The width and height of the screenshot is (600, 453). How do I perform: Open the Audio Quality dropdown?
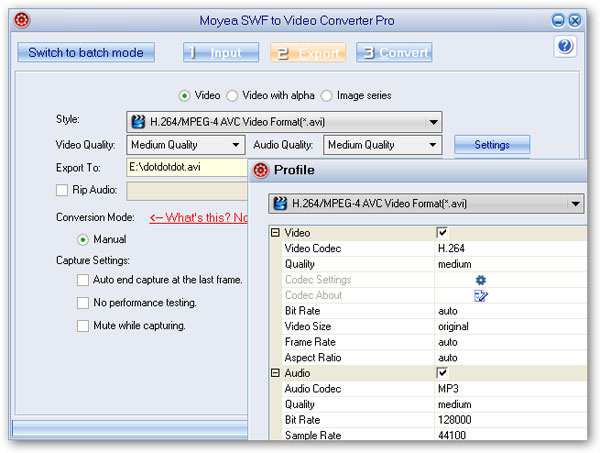[x=433, y=145]
